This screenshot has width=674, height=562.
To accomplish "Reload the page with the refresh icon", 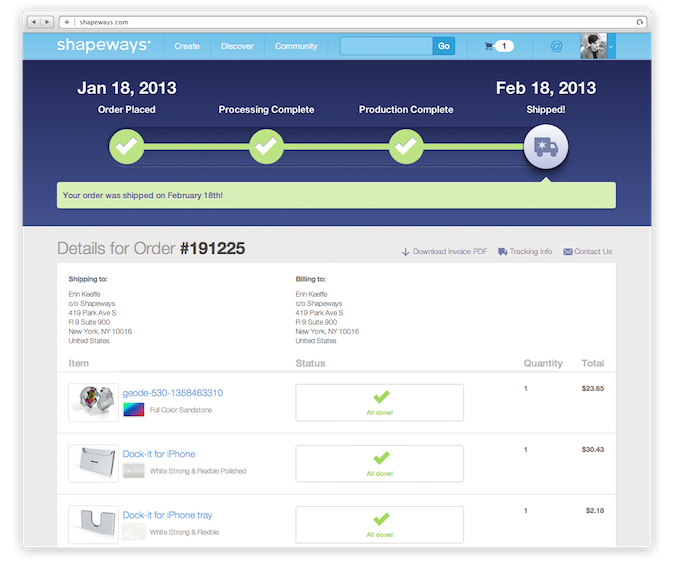I will (640, 22).
